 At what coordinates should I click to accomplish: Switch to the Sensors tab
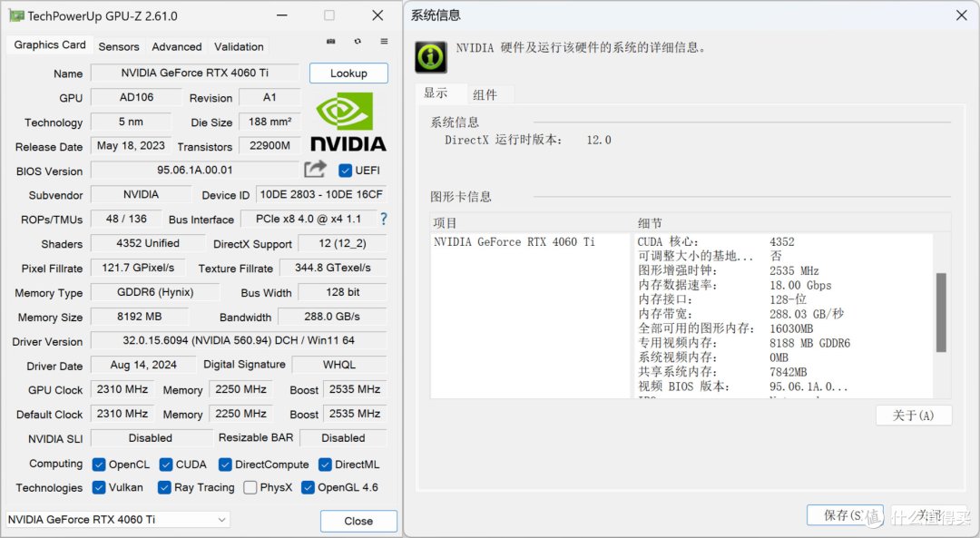119,47
